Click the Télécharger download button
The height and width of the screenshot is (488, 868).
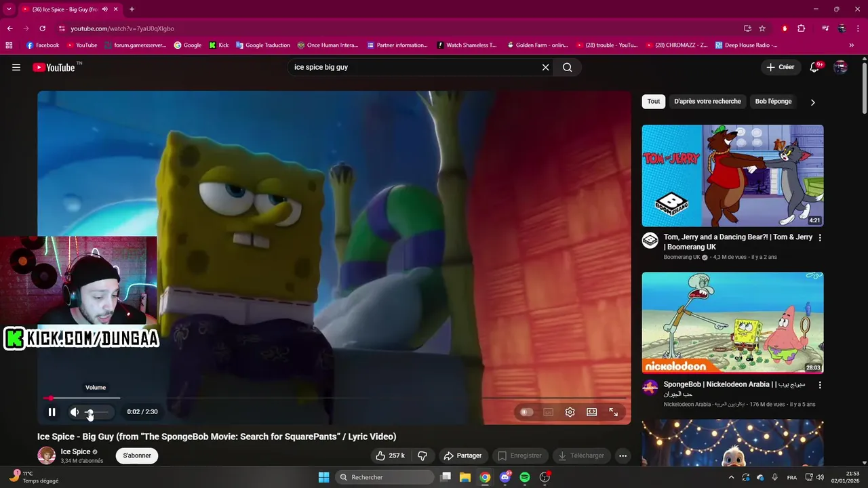(x=582, y=455)
